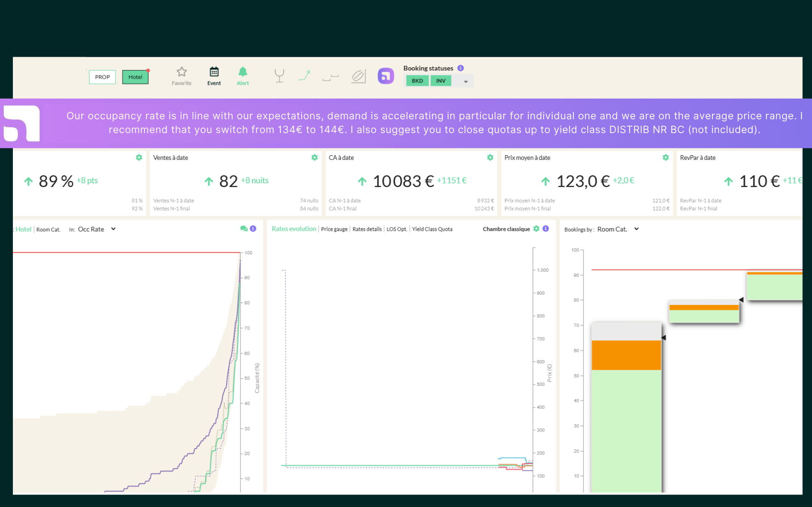Open the Occ Rate dropdown
The height and width of the screenshot is (507, 812).
[97, 229]
